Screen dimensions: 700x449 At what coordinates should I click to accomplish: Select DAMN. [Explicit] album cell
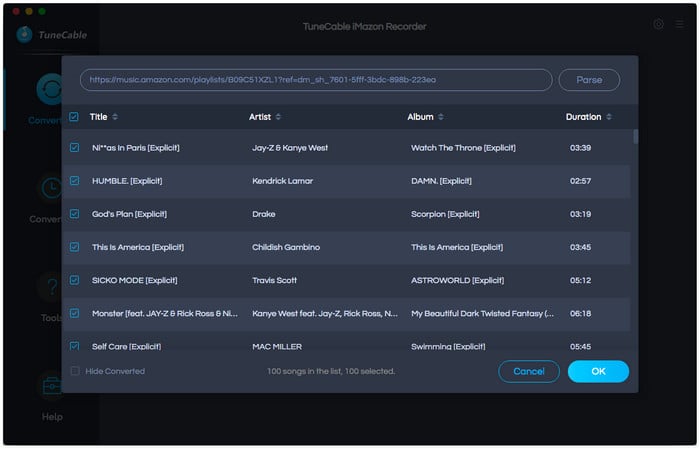(x=441, y=181)
